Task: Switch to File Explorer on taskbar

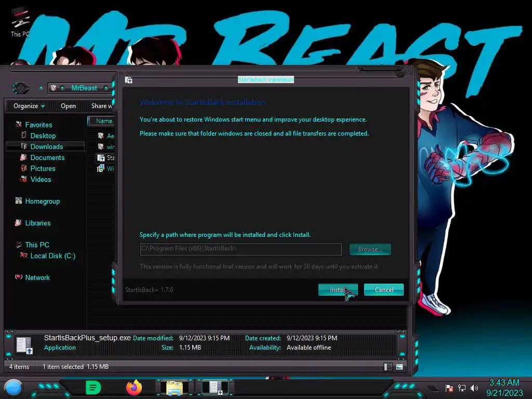Action: coord(175,388)
